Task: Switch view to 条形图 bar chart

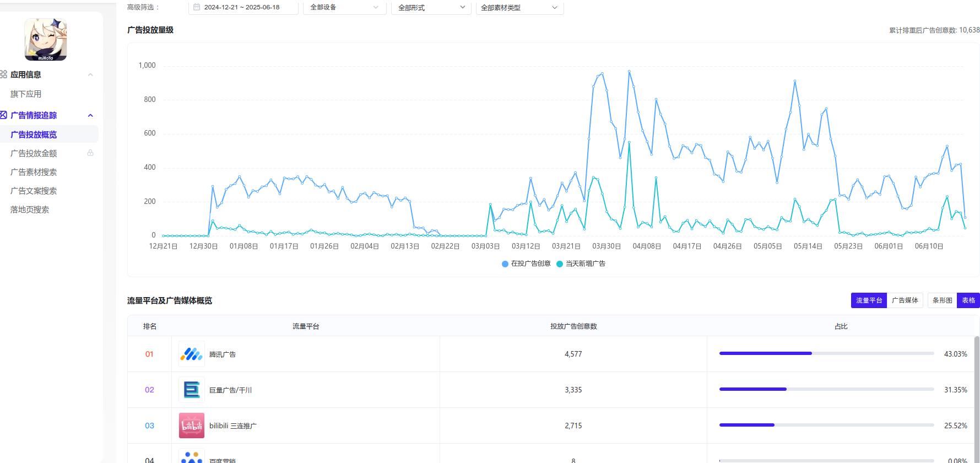Action: [942, 300]
